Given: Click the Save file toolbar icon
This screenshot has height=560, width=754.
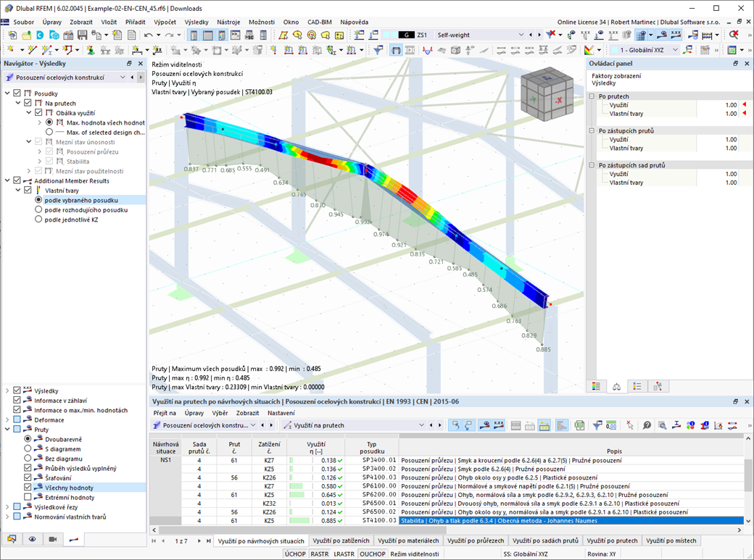Looking at the screenshot, I should tap(82, 35).
